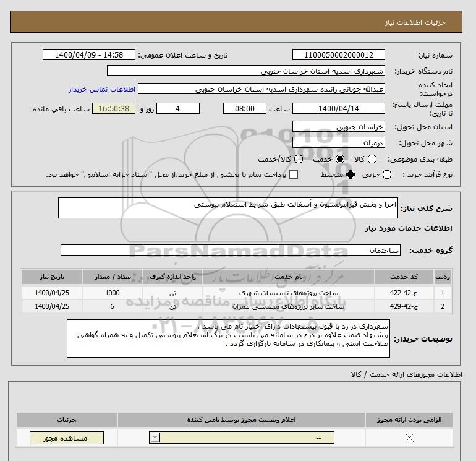Click the deadline hour field 08:00
This screenshot has height=461, width=476.
245,108
